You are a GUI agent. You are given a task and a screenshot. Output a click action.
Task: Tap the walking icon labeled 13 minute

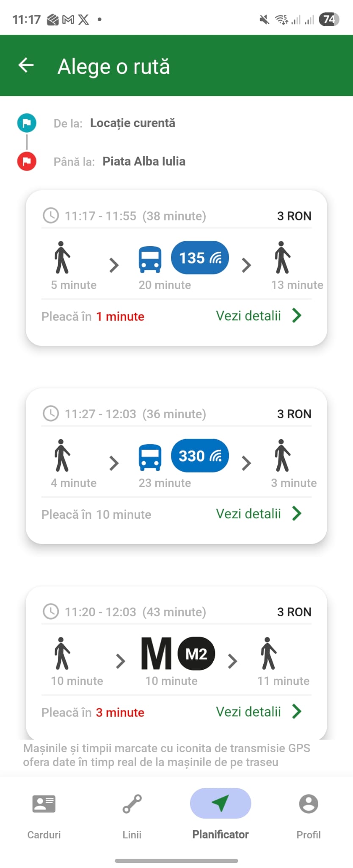[282, 258]
